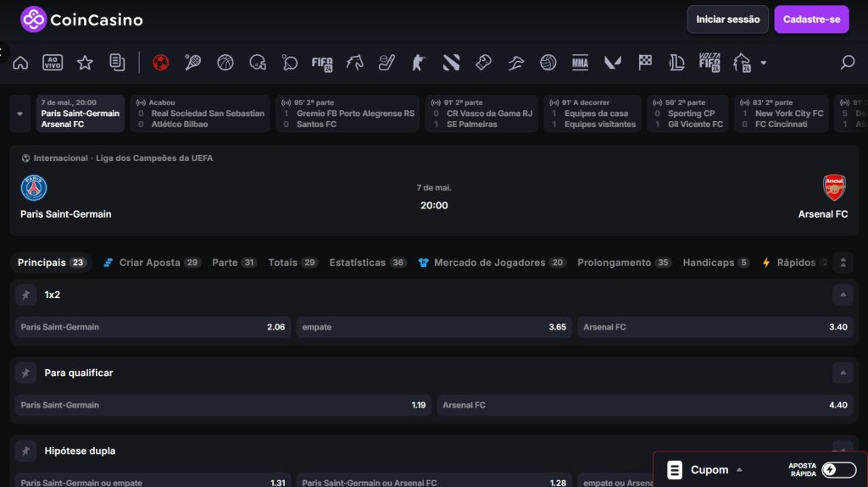
Task: Open the search magnifier icon
Action: click(x=848, y=62)
